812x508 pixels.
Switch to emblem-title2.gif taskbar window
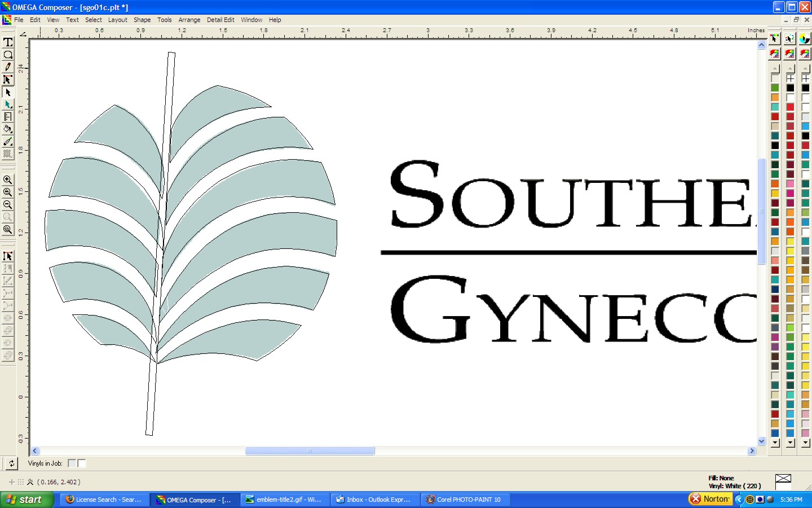tap(285, 500)
